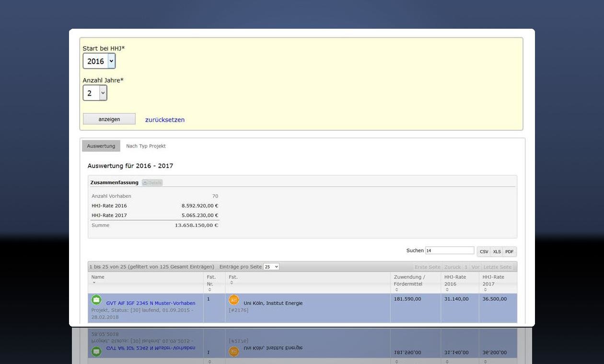Viewport: 604px width, 364px height.
Task: Open the Start bei HHJ year dropdown
Action: pos(99,61)
